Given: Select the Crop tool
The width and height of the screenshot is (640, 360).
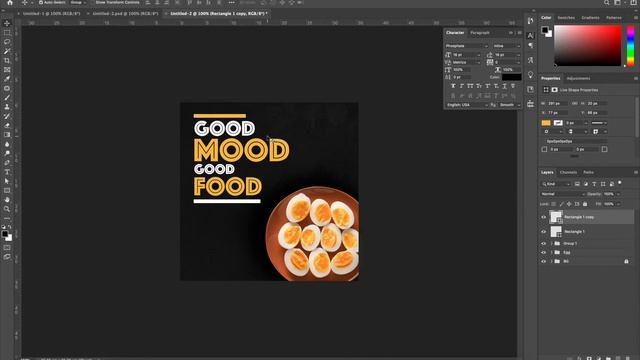Looking at the screenshot, I should (7, 60).
